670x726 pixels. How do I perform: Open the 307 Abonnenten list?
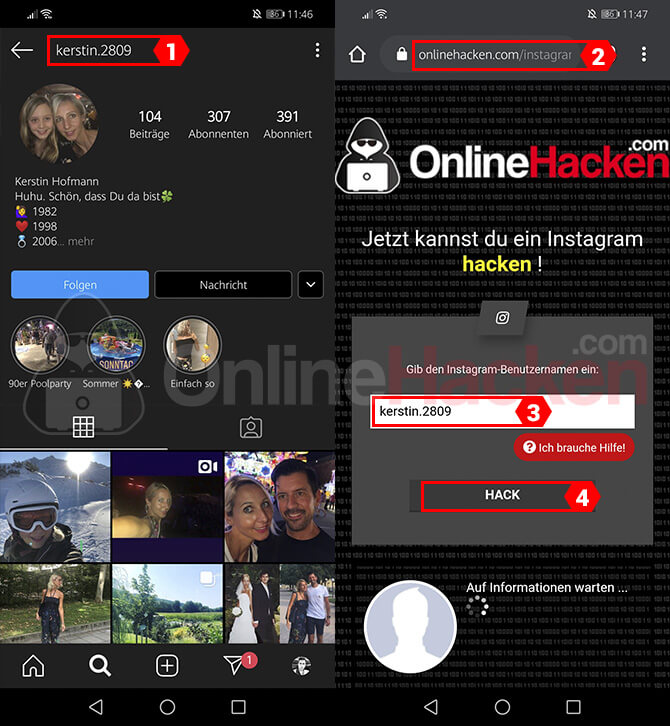(219, 124)
